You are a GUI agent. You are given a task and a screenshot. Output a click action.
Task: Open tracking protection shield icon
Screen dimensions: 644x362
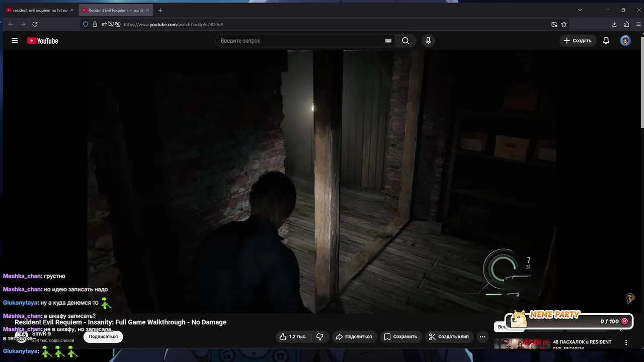click(x=86, y=24)
